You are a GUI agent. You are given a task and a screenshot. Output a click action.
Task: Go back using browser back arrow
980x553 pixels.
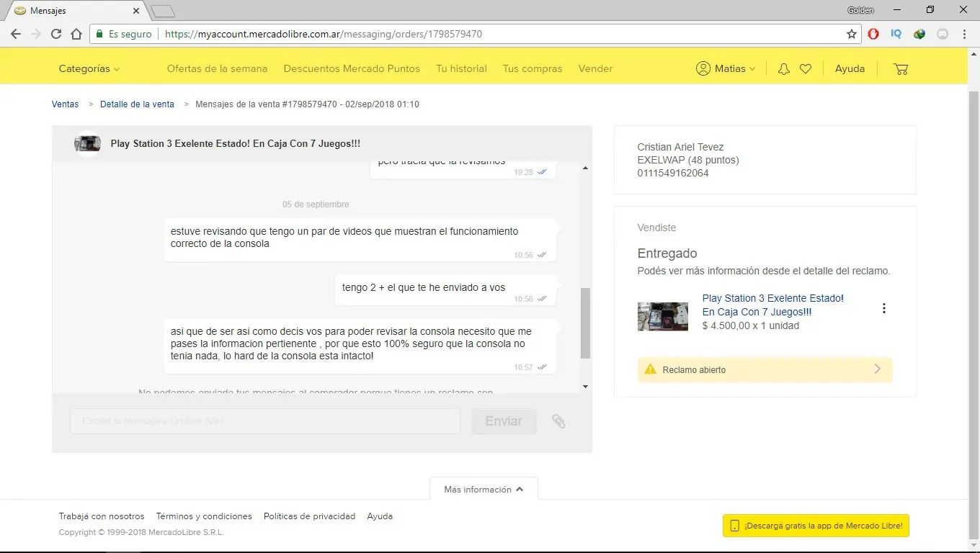pos(16,34)
